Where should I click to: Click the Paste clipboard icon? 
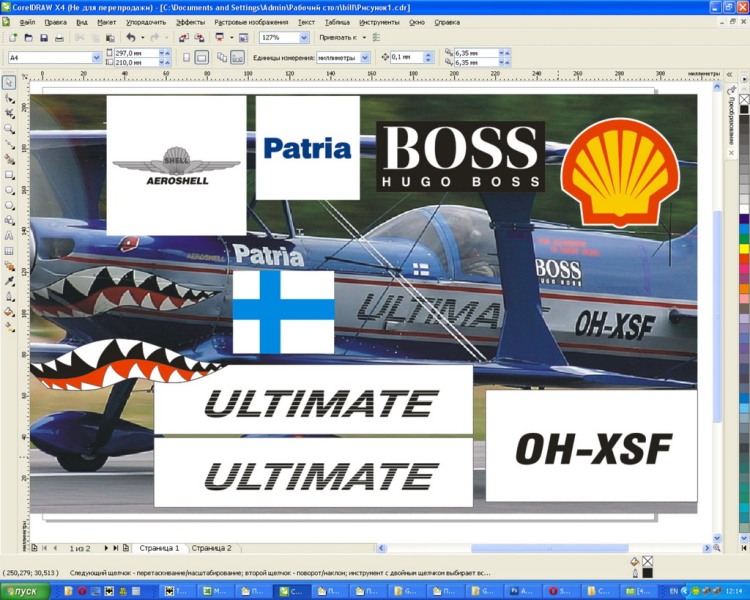pyautogui.click(x=110, y=38)
